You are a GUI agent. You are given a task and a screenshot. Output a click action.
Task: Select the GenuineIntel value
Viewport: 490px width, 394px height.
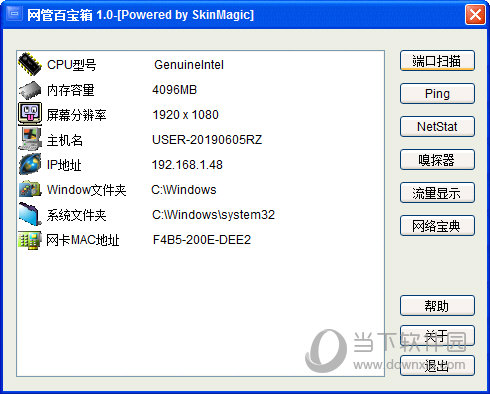pyautogui.click(x=189, y=65)
